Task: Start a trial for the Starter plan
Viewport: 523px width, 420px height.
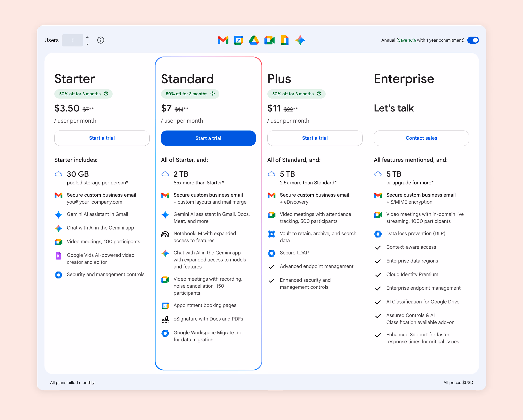Action: coord(102,138)
